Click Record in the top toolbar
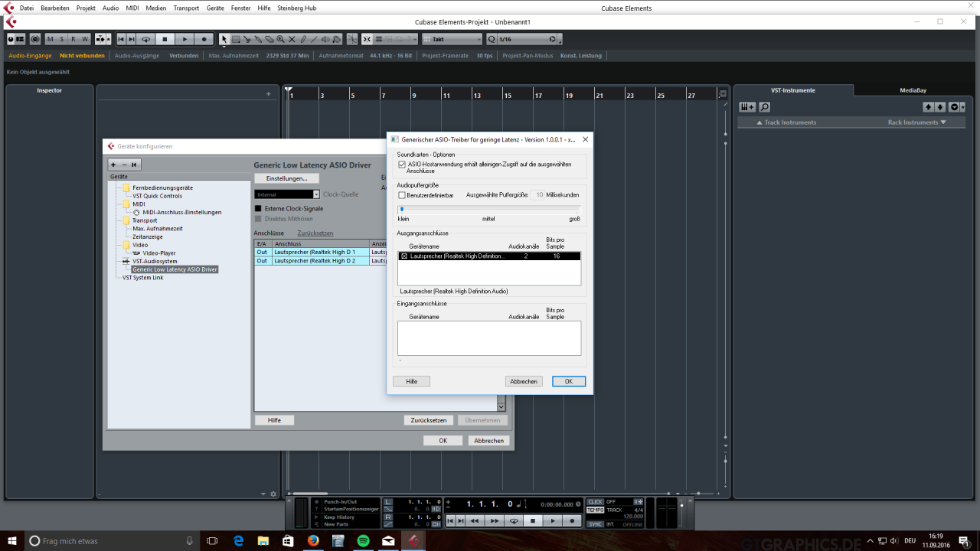 click(204, 39)
